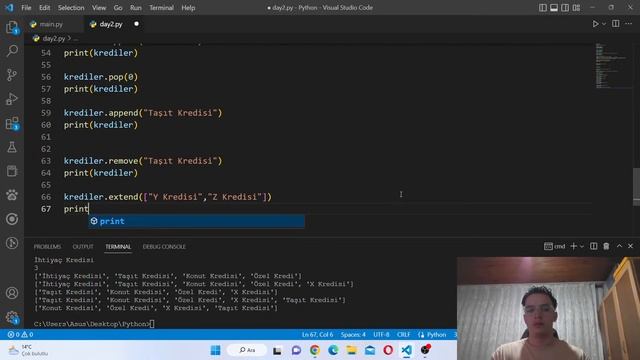Open run options dropdown arrow
640x360 pixels.
pyautogui.click(x=604, y=24)
